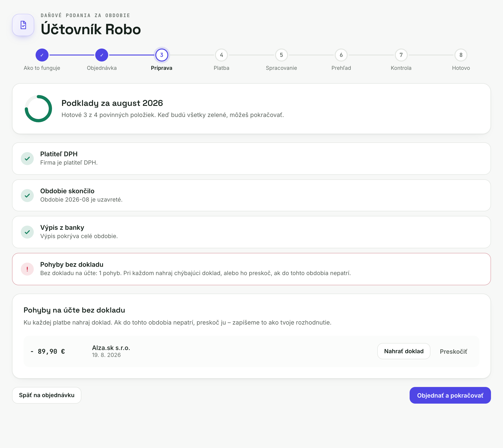Screen dimensions: 503x448
Task: Click the Pohyby bez dokladu card title
Action: [x=72, y=265]
